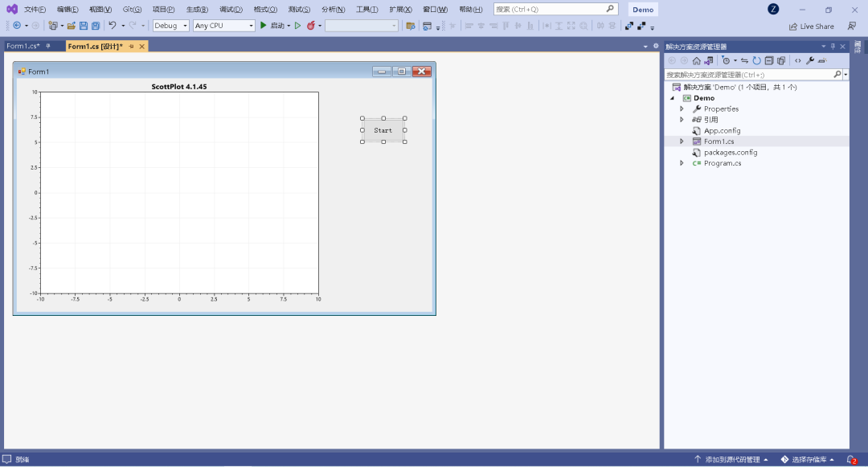Click the Live Share button
Viewport: 868px width, 467px height.
[811, 26]
